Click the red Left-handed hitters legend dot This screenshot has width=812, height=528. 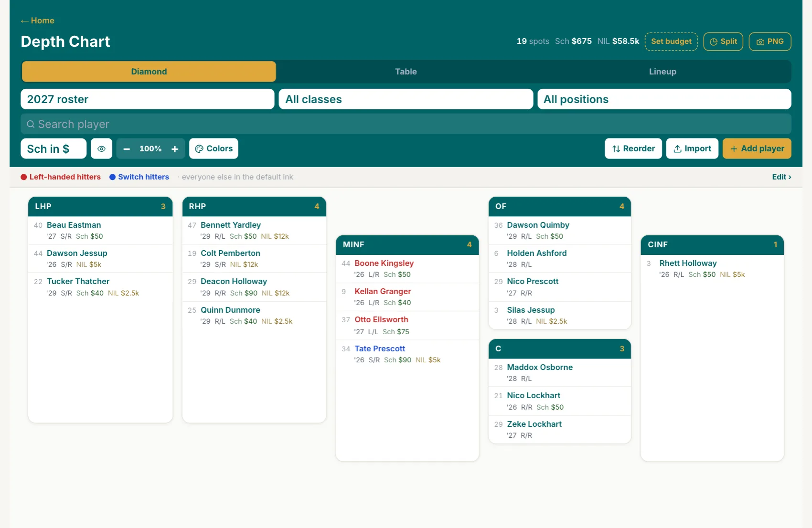coord(23,177)
